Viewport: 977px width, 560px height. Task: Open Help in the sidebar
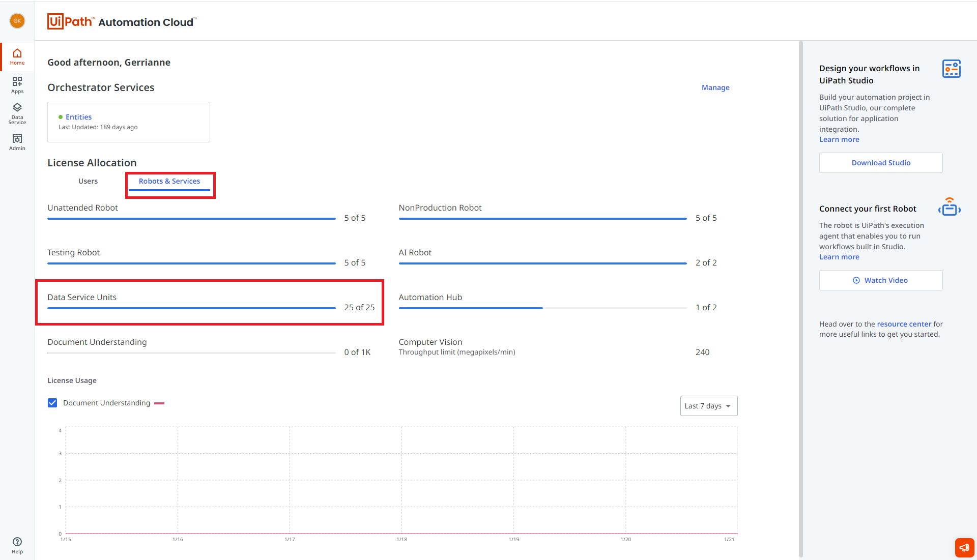click(17, 545)
